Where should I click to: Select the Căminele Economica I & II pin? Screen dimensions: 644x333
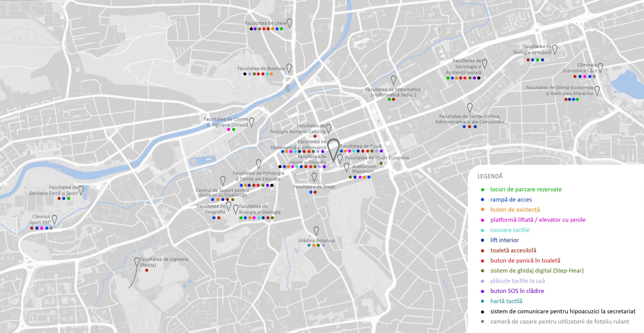click(600, 67)
